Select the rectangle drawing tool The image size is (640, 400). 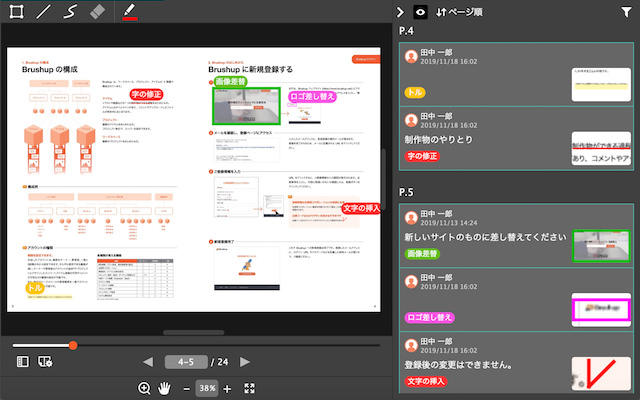pos(16,11)
